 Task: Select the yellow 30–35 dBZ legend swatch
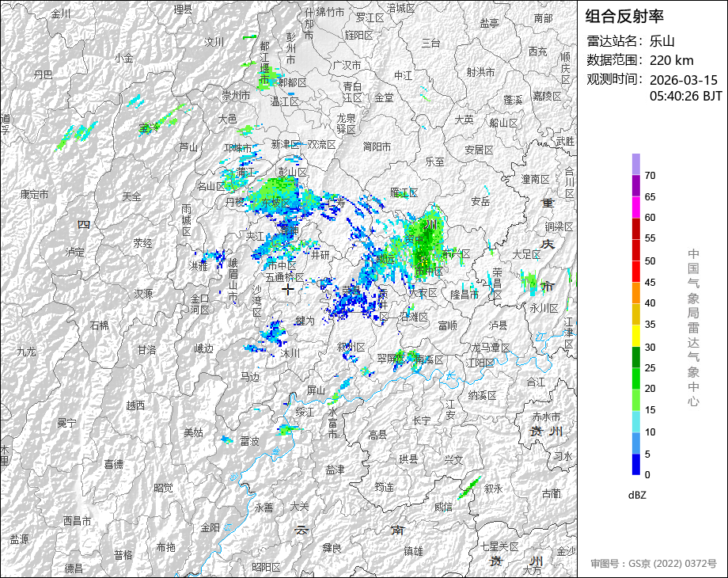(x=635, y=336)
